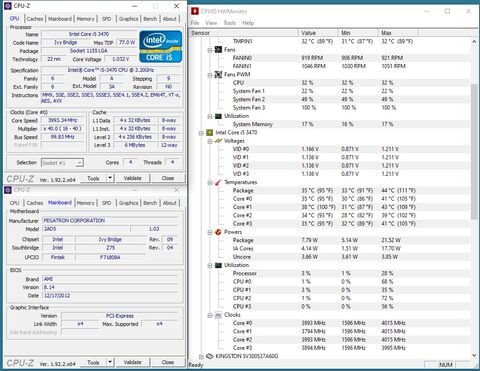Click the HWMonitor app icon in title bar

coord(195,11)
